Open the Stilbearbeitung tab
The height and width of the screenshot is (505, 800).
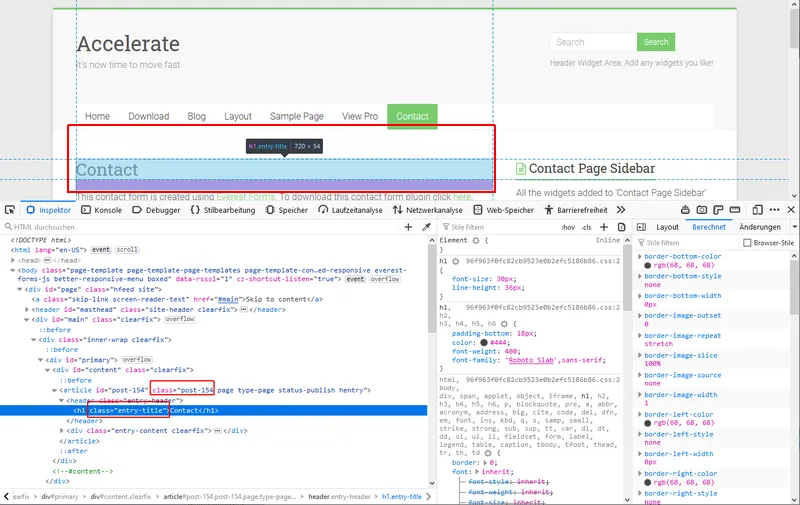tap(222, 210)
